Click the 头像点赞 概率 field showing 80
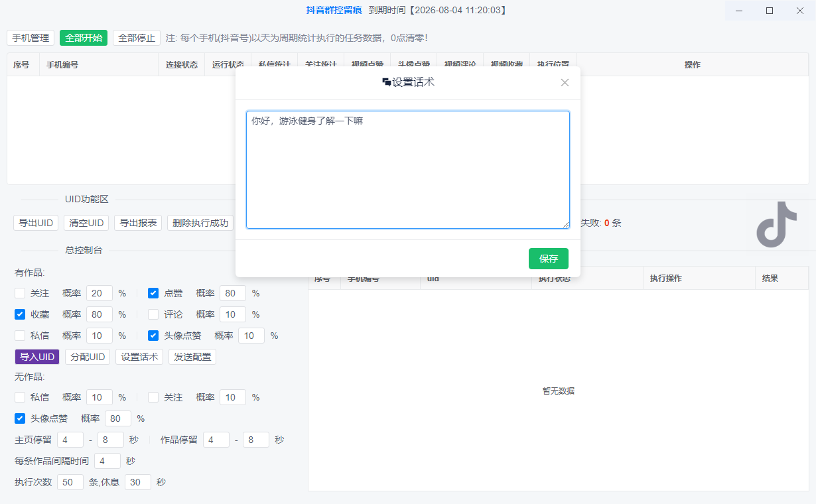This screenshot has height=504, width=816. 118,418
